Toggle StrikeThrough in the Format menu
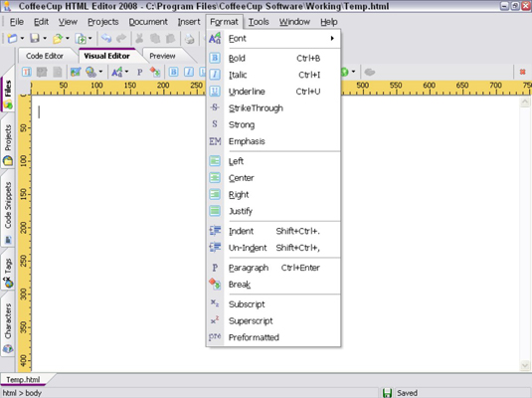The image size is (532, 398). pyautogui.click(x=273, y=108)
